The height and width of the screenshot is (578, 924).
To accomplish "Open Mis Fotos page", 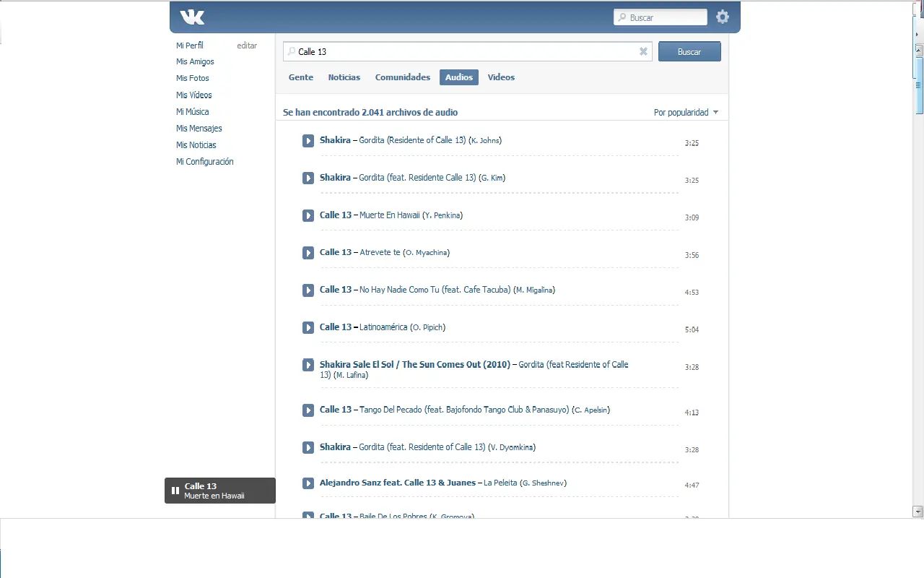I will [x=193, y=79].
